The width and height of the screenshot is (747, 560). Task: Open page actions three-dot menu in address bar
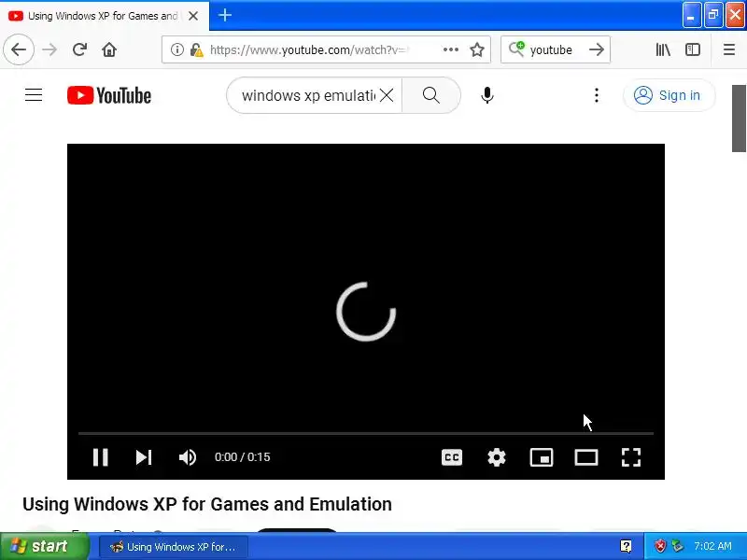tap(451, 49)
